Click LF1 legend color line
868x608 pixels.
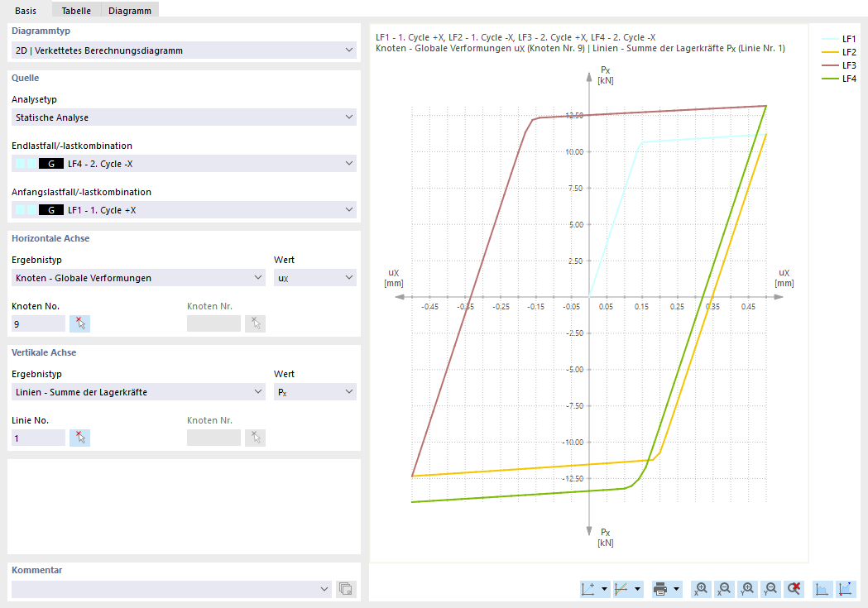pos(830,39)
